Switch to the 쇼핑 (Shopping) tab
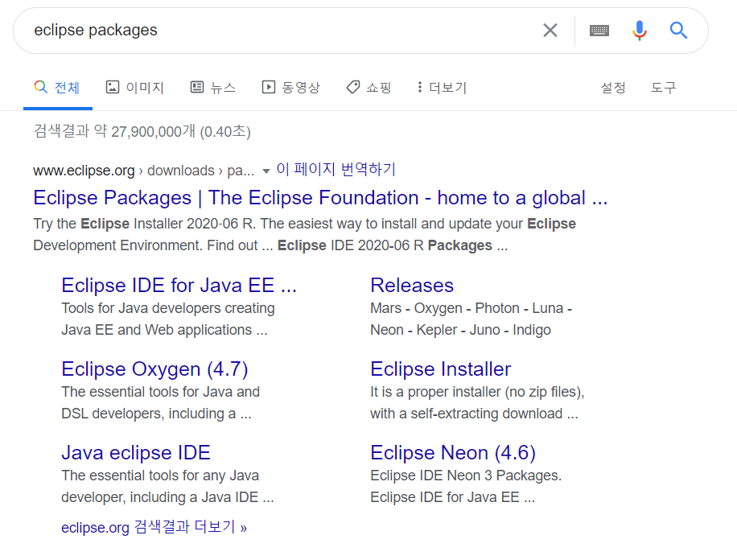737x560 pixels. point(369,88)
